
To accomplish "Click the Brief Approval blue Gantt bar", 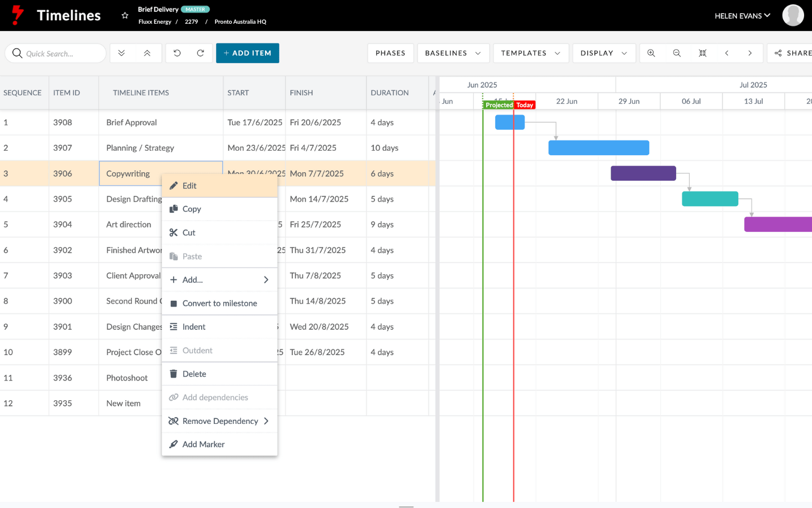I will click(x=510, y=122).
